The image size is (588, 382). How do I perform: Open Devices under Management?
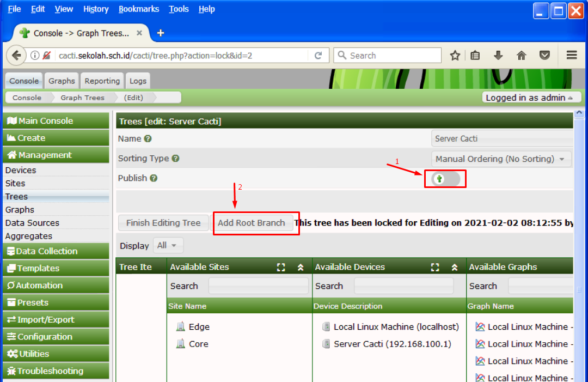21,171
